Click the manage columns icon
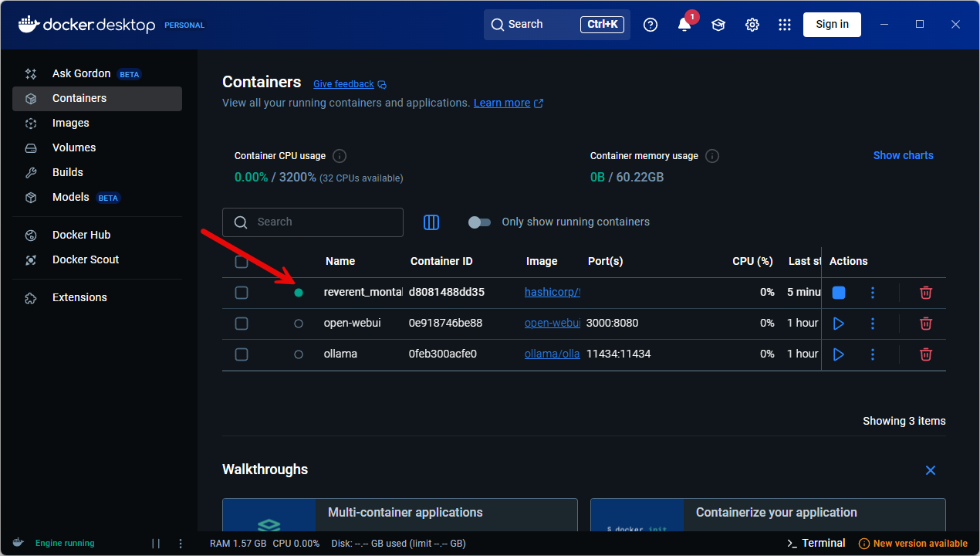The width and height of the screenshot is (980, 556). pos(431,222)
